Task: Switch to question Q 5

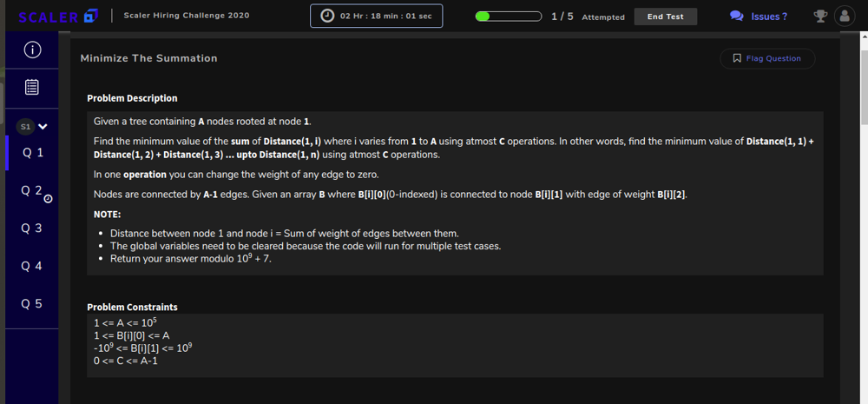Action: click(x=31, y=304)
